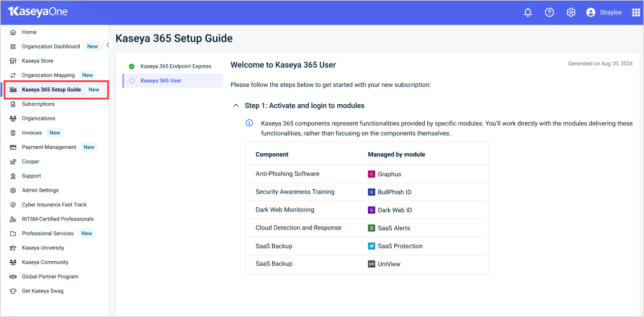Click the Subscriptions document icon
The width and height of the screenshot is (644, 317).
pos(13,104)
